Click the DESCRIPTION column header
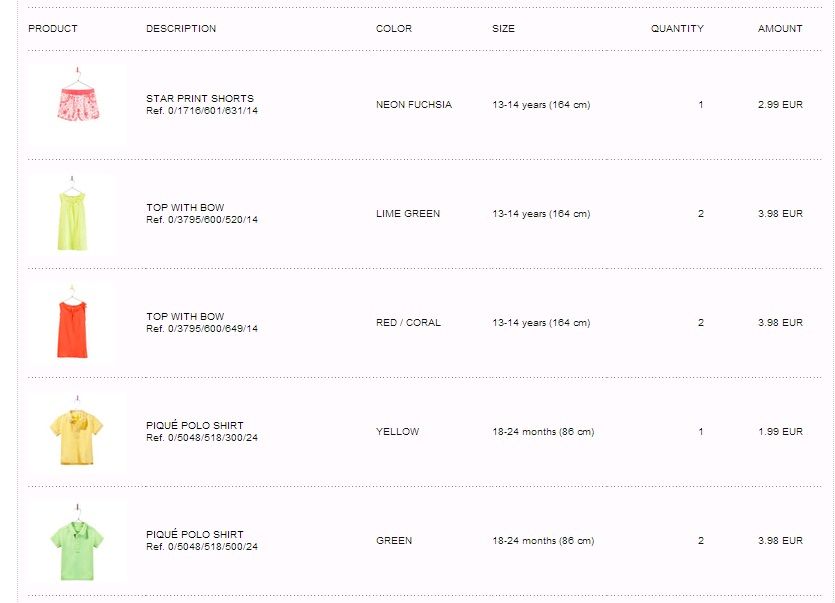 pyautogui.click(x=181, y=29)
